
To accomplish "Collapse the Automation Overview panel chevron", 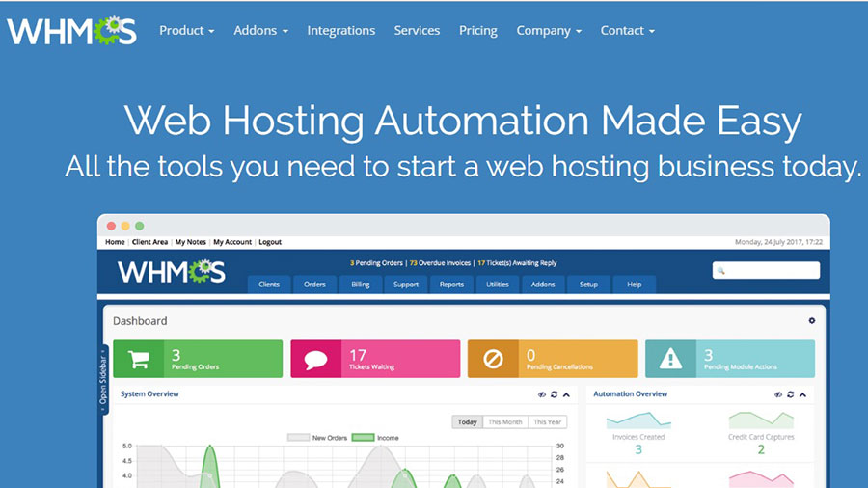I will click(x=802, y=394).
